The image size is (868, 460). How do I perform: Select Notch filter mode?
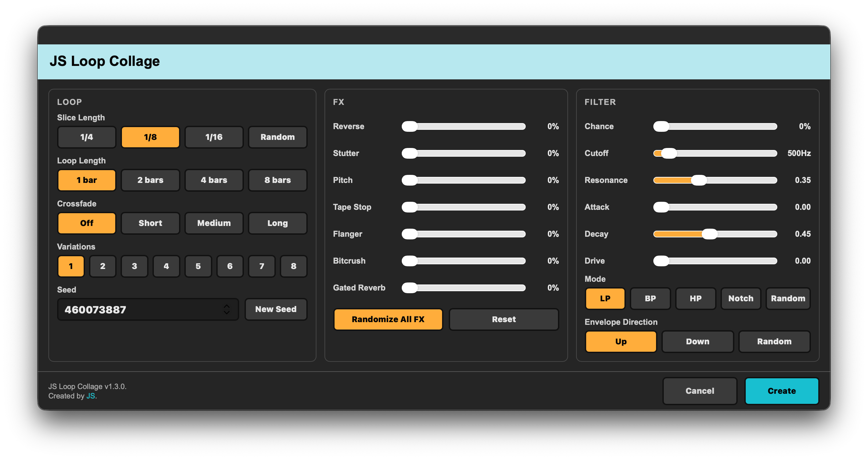[741, 299]
